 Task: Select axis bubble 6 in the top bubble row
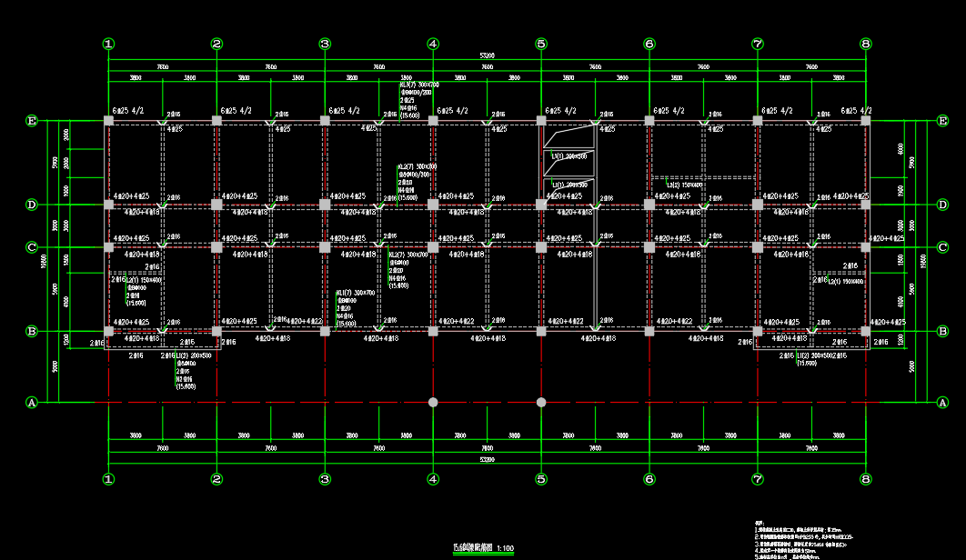649,44
